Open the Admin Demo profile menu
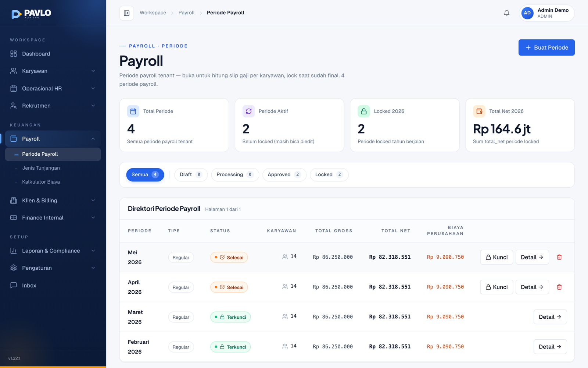This screenshot has height=368, width=588. click(547, 13)
